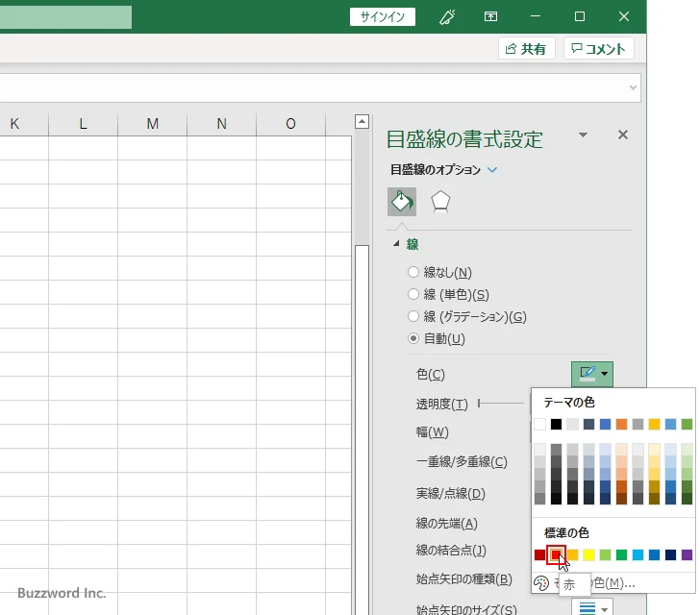This screenshot has width=700, height=615.
Task: Open the Fill & Line tab icon
Action: (x=402, y=202)
